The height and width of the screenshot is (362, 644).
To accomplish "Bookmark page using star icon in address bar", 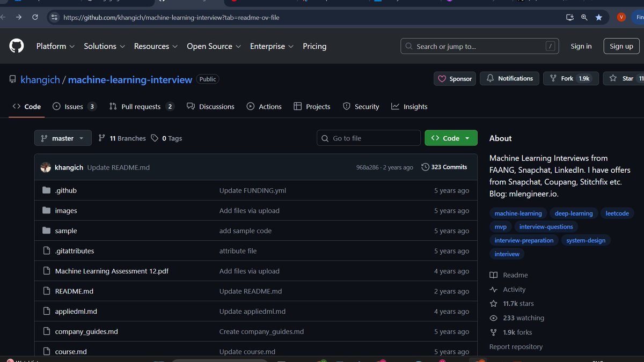I will click(x=599, y=17).
